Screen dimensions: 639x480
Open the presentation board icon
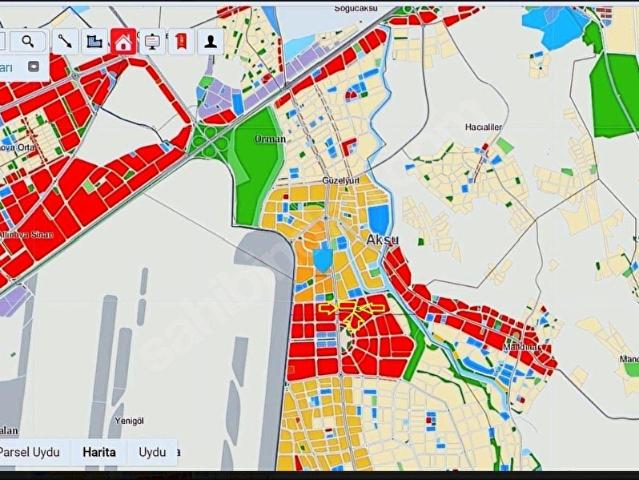pyautogui.click(x=152, y=41)
